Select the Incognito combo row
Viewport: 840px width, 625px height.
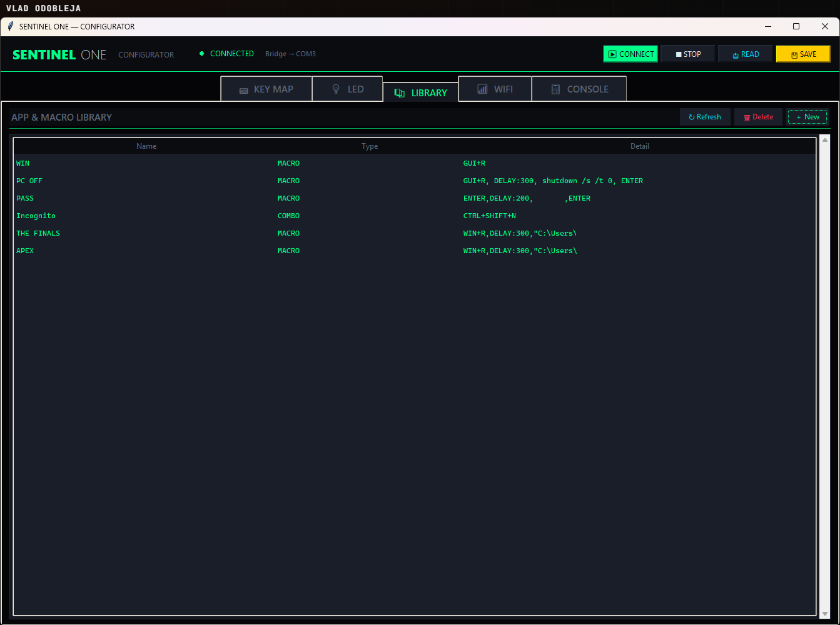[415, 216]
